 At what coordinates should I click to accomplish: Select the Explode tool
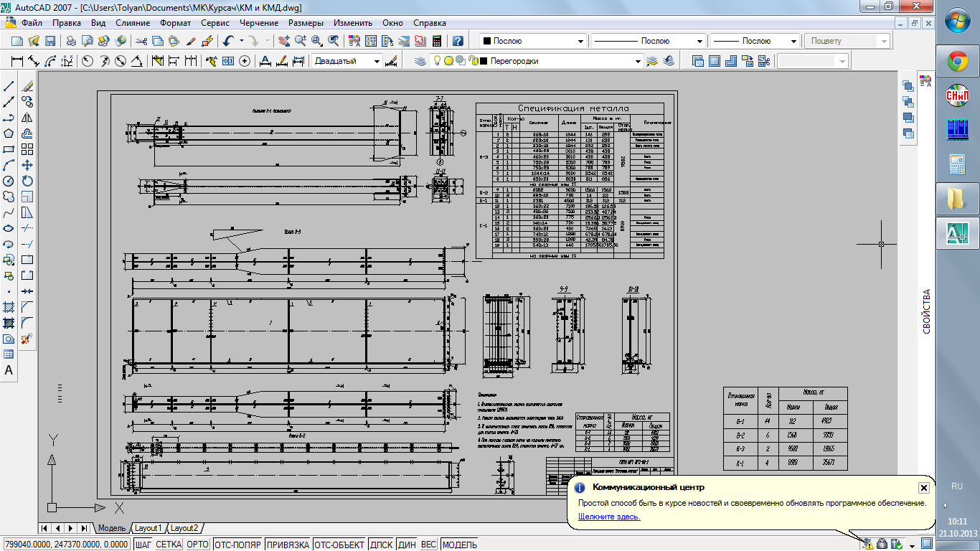coord(28,339)
